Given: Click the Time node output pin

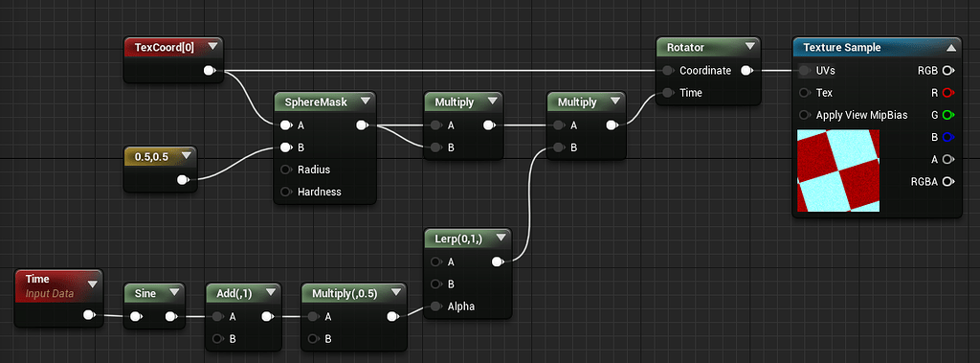Looking at the screenshot, I should tap(89, 315).
